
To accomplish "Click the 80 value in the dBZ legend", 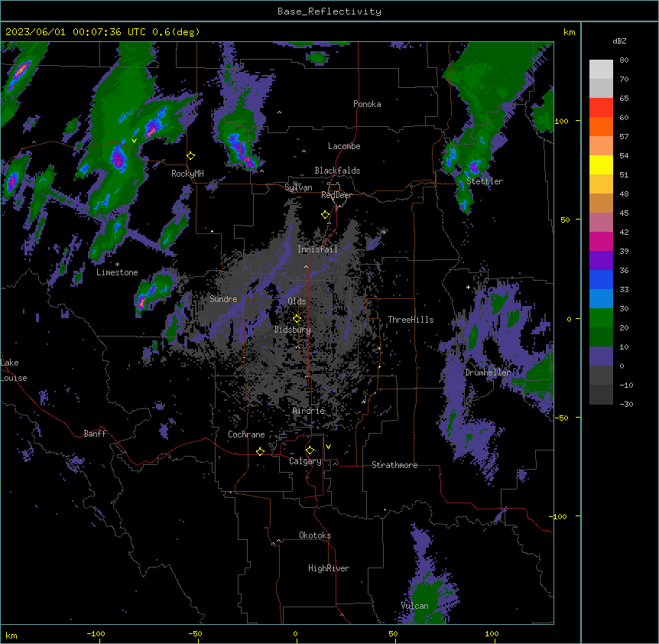I will pos(624,60).
